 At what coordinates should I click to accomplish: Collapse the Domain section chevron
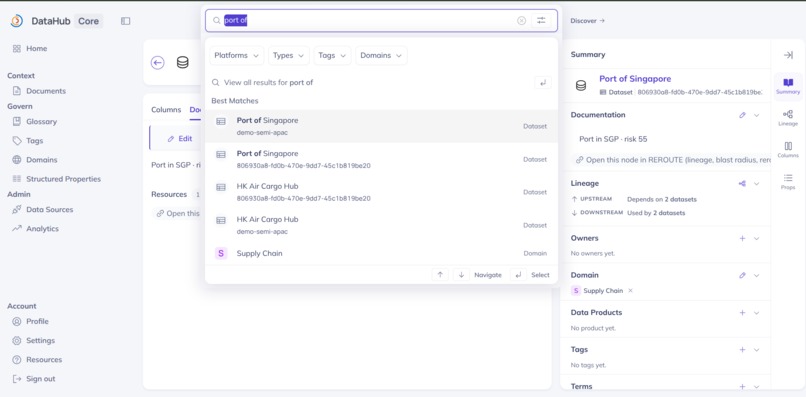tap(757, 276)
